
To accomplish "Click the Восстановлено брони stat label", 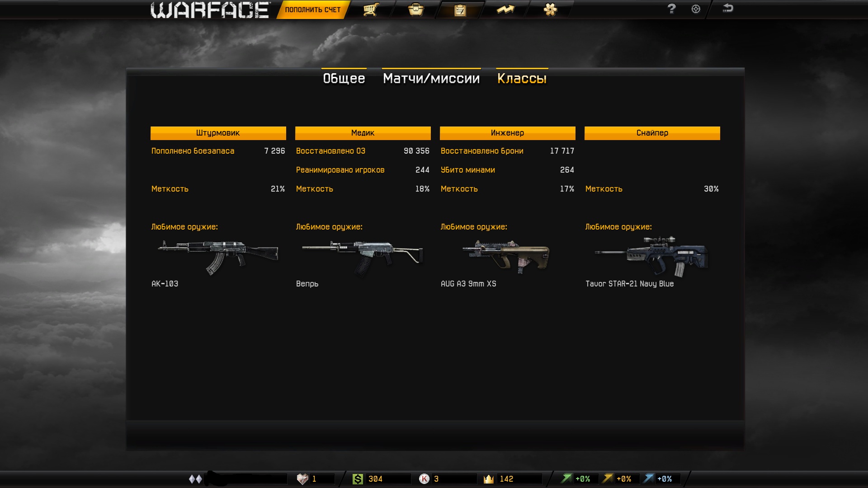I will (482, 151).
